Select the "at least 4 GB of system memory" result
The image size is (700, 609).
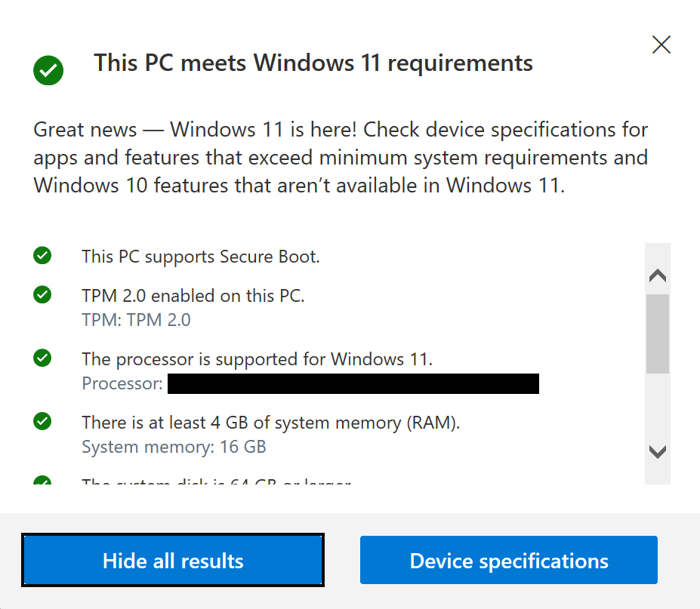coord(270,423)
